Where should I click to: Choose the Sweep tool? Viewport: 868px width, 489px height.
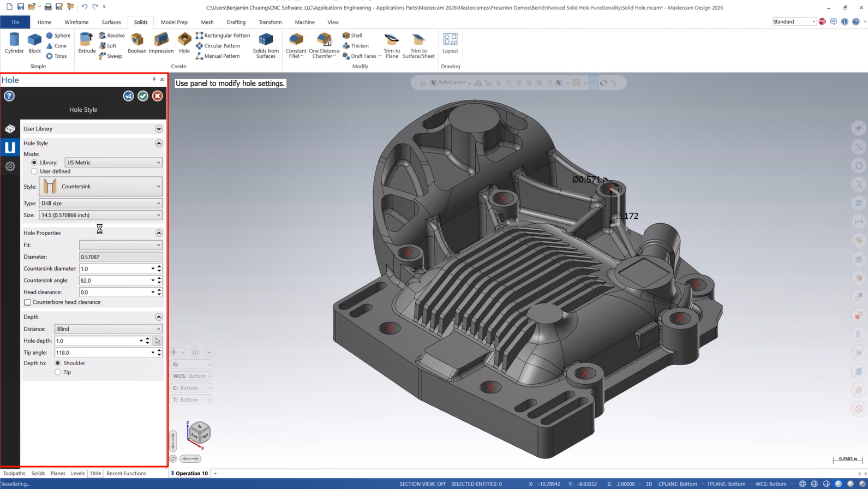110,56
